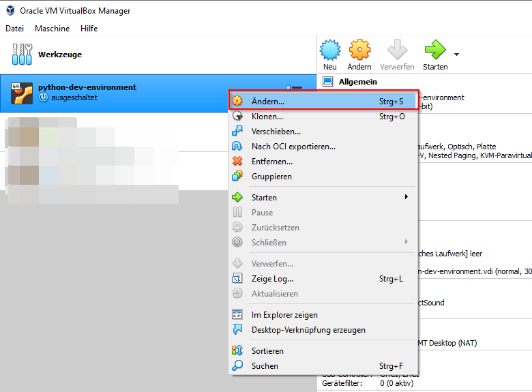532x392 pixels.
Task: Click the Verwerfen... menu entry
Action: (x=323, y=263)
